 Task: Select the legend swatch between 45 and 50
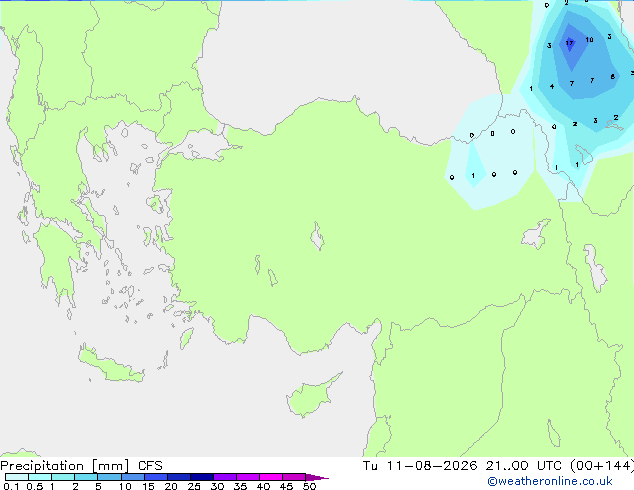click(294, 477)
